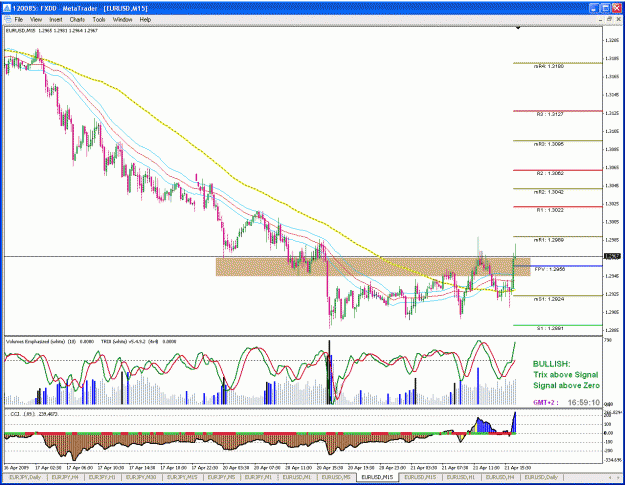Screen dimensions: 625x485
Task: Switch to the EURJPY,Daily chart tab
Action: [25, 477]
